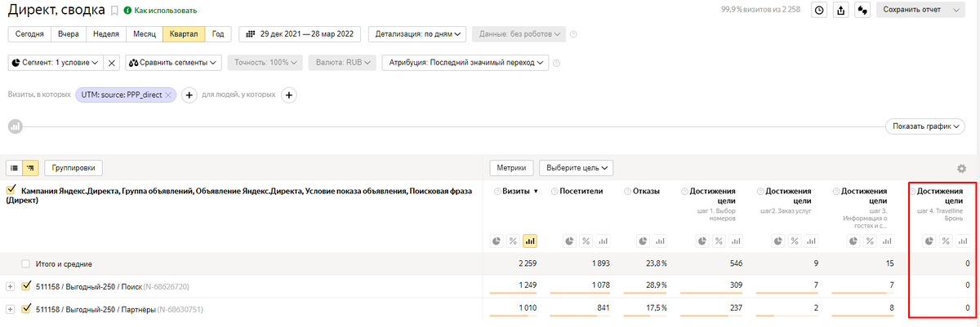Show percentages for Визиты column
The width and height of the screenshot is (980, 327).
513,241
